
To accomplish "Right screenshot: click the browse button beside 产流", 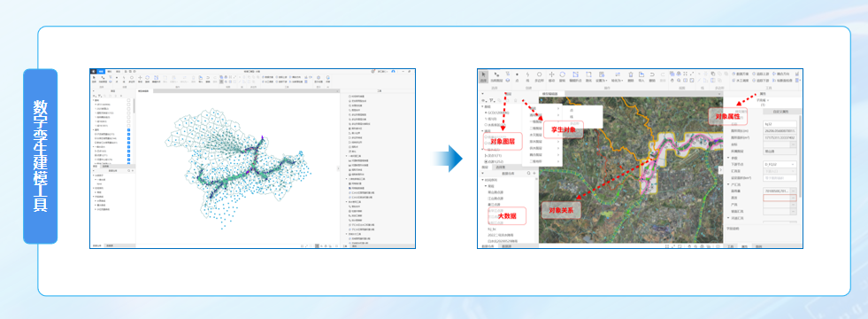I will [794, 204].
